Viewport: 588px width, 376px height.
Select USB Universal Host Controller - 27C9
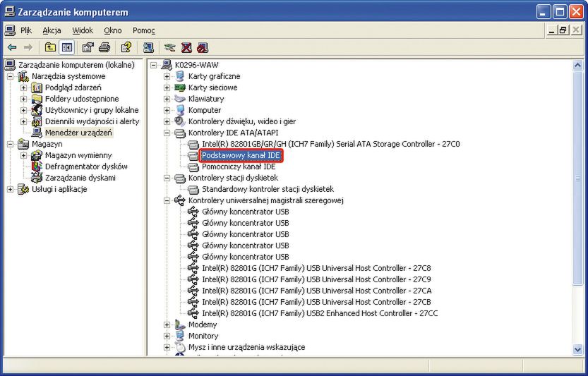click(x=316, y=279)
